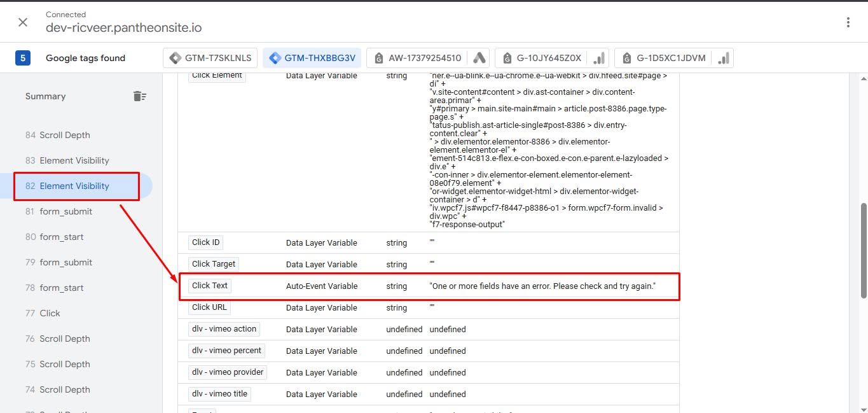Click 'Auto-Event Variable' type in Click Text row

tap(322, 286)
